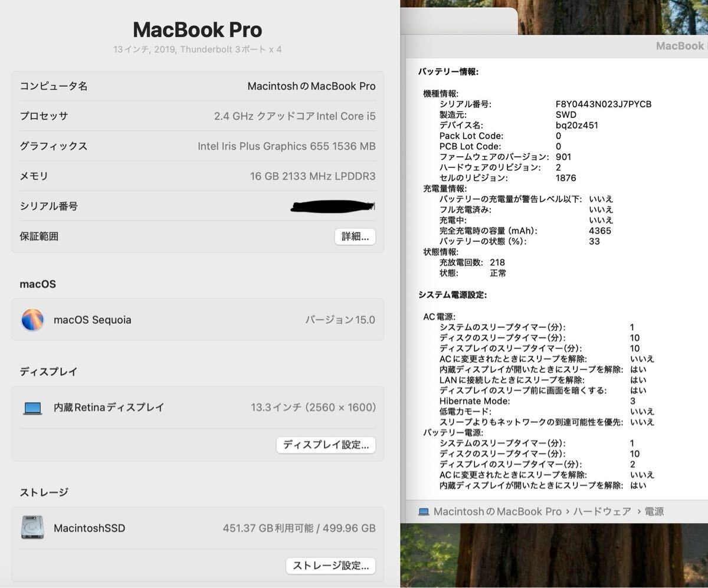
Task: Click 充電量情報: label
Action: pos(445,189)
